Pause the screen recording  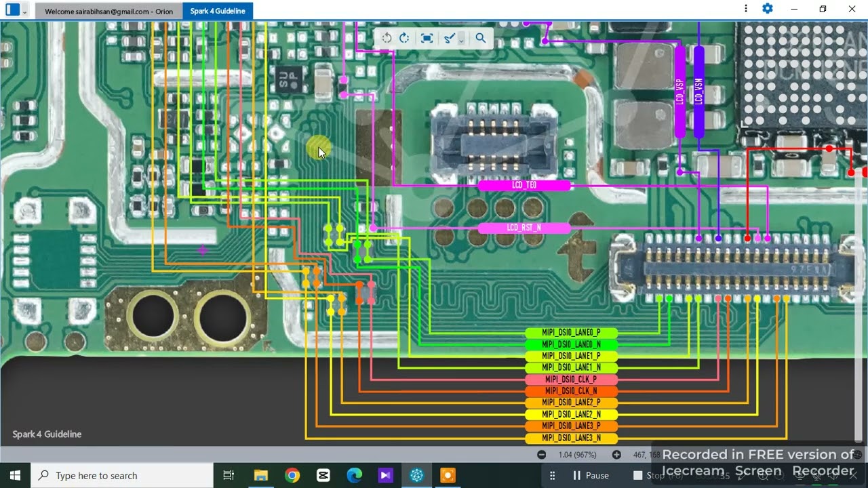click(x=591, y=476)
